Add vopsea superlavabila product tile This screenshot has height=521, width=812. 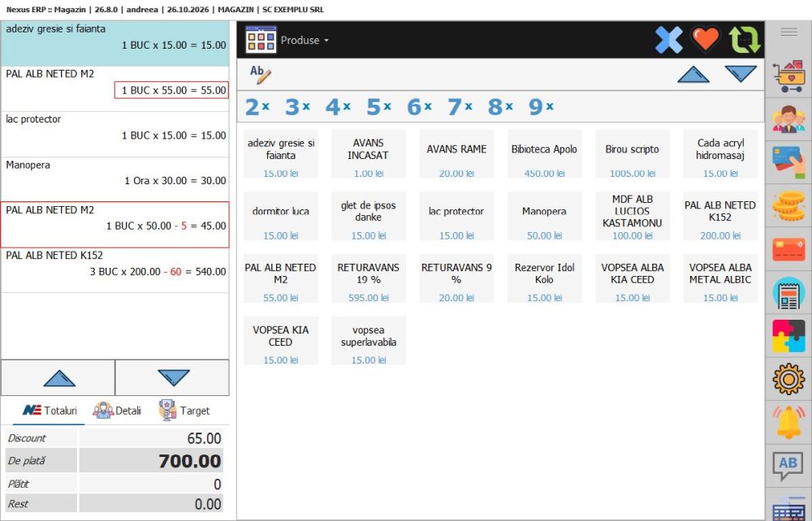click(x=368, y=341)
